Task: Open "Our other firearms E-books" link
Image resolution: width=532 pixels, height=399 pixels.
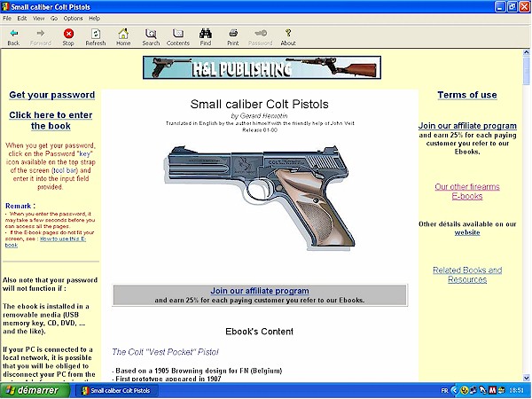Action: (x=467, y=192)
